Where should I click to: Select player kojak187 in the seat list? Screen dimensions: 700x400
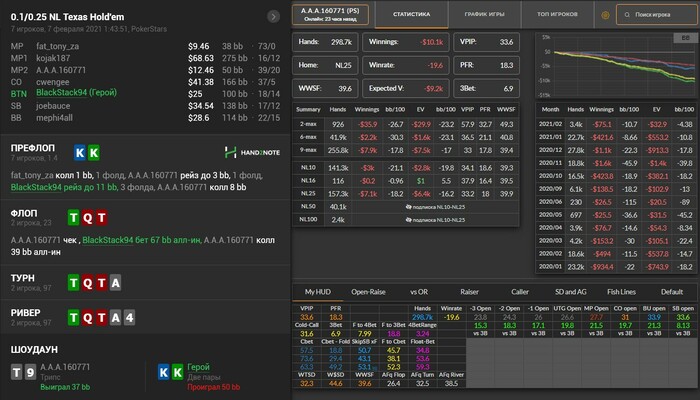pyautogui.click(x=53, y=58)
